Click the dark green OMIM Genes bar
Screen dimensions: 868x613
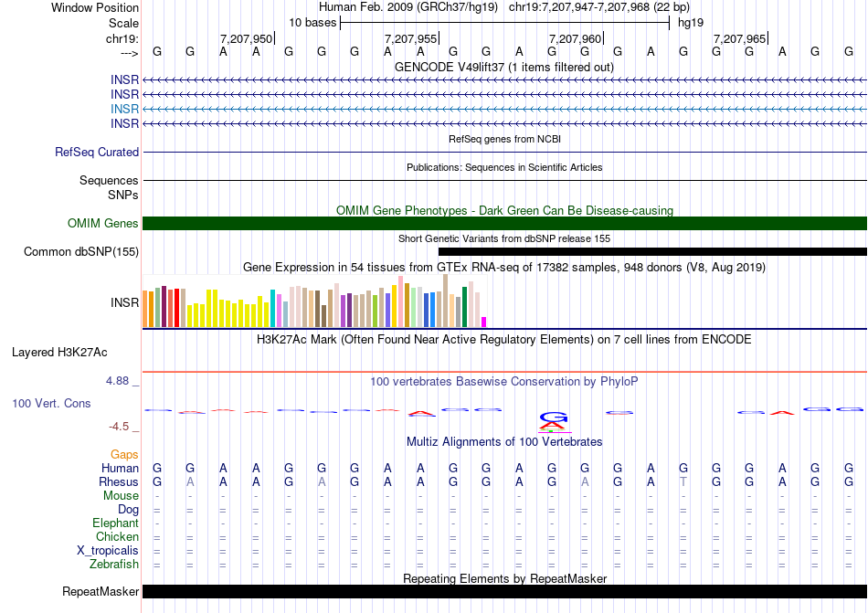(504, 224)
